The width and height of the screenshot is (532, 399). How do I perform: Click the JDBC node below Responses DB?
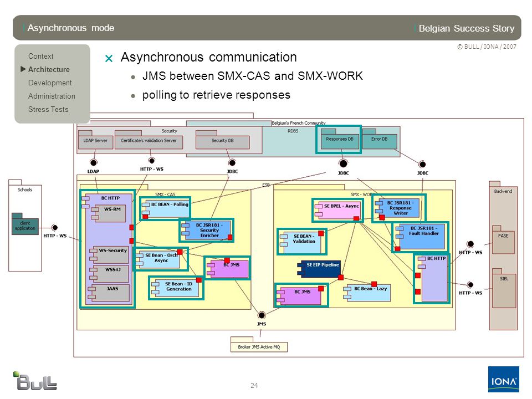coord(344,163)
